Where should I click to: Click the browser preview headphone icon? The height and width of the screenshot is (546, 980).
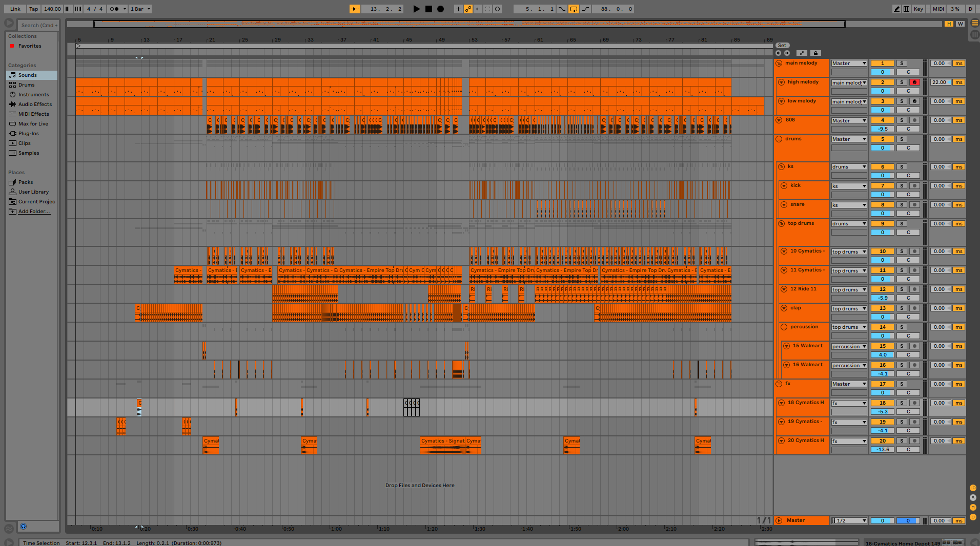pyautogui.click(x=23, y=526)
